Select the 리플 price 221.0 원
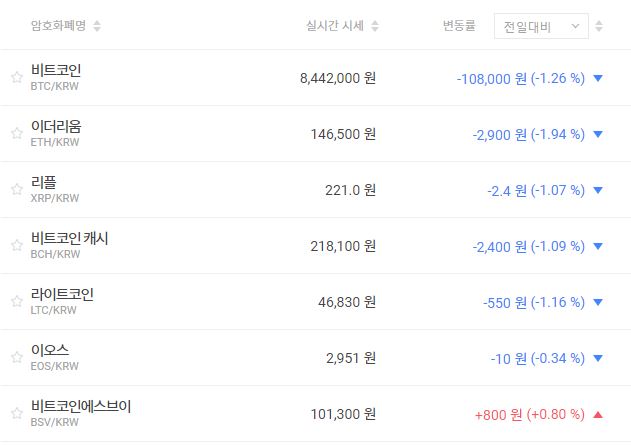Viewport: 631px width, 445px height. click(349, 189)
